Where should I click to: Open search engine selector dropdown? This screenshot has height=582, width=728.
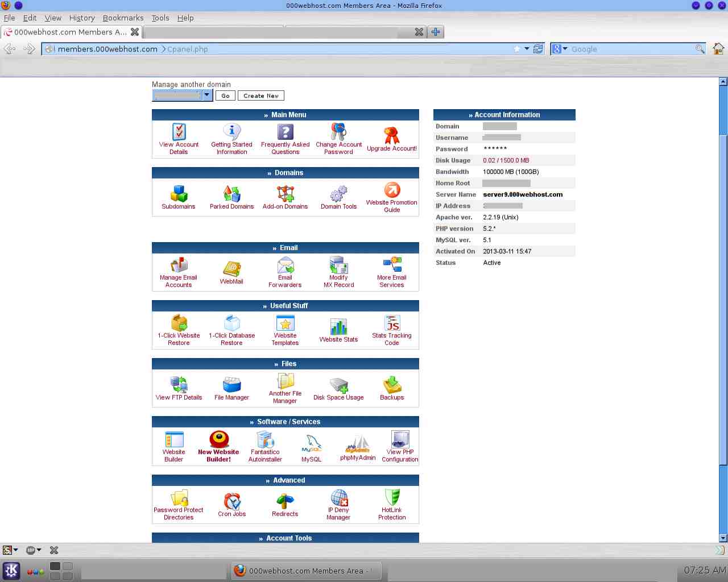(560, 49)
